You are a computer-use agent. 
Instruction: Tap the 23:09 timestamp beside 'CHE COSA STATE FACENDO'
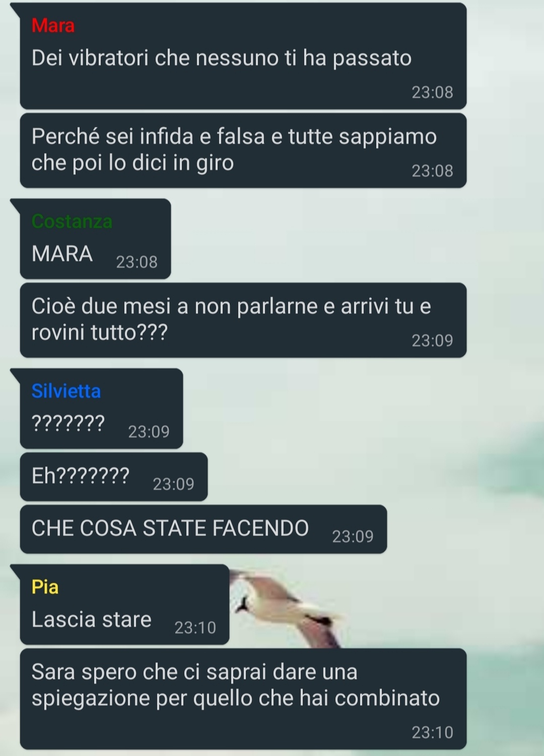point(353,536)
